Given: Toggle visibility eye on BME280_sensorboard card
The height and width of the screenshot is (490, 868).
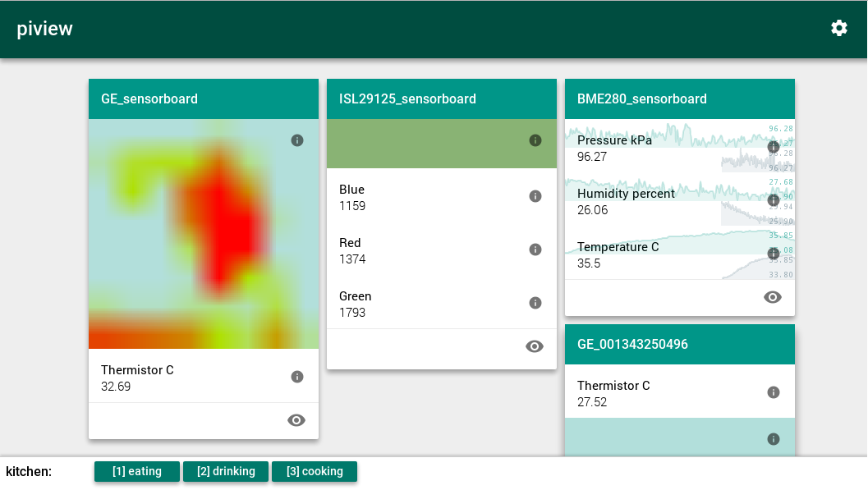Looking at the screenshot, I should tap(773, 297).
